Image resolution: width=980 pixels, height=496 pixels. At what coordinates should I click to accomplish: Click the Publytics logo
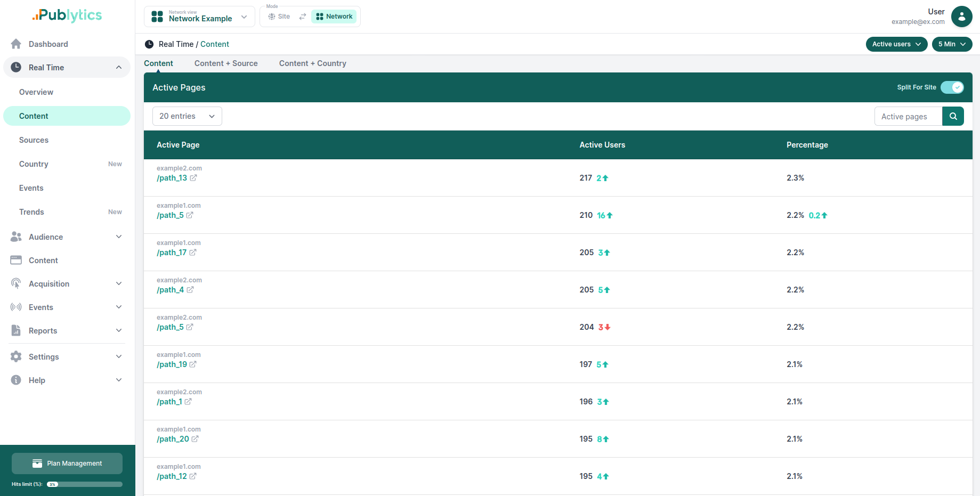tap(67, 15)
